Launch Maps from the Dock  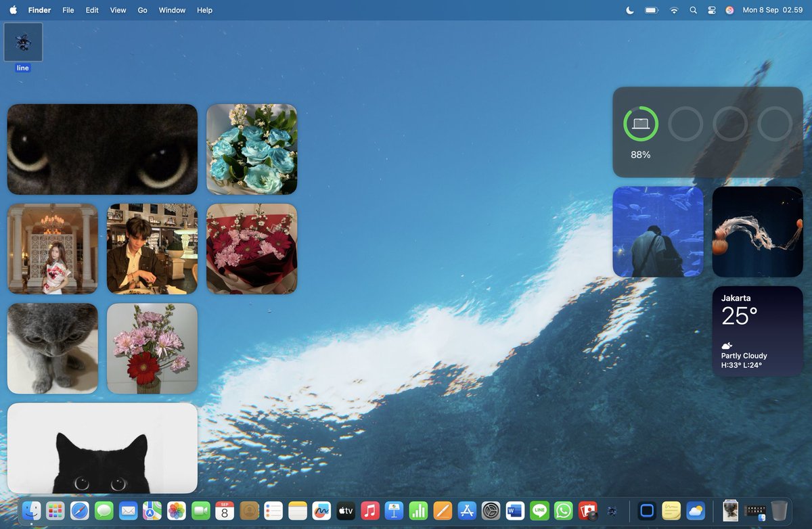pyautogui.click(x=152, y=511)
